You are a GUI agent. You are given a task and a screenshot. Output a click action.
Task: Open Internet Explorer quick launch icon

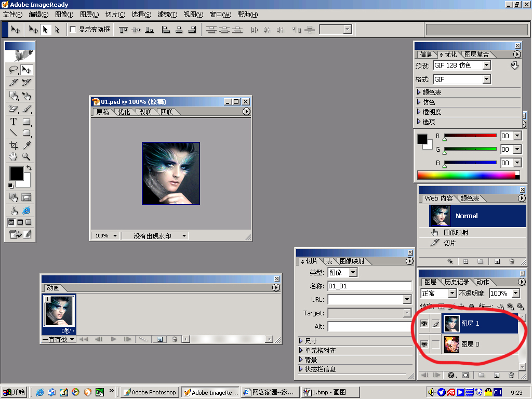pyautogui.click(x=39, y=392)
